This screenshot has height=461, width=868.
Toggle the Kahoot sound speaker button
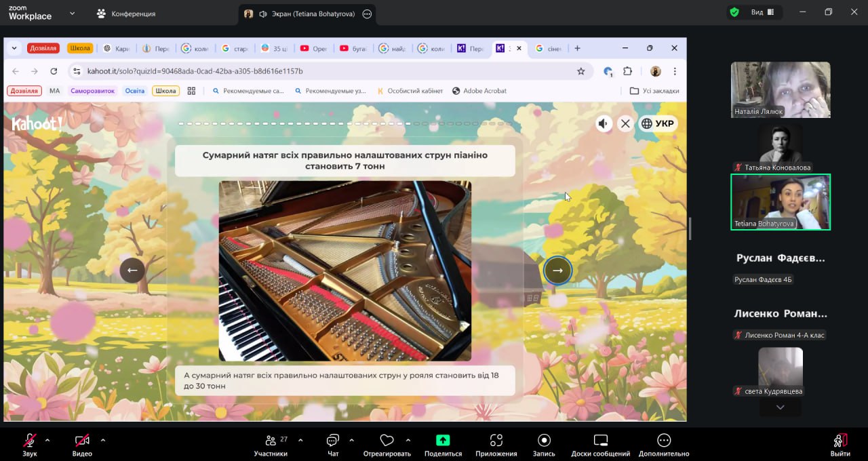click(603, 123)
